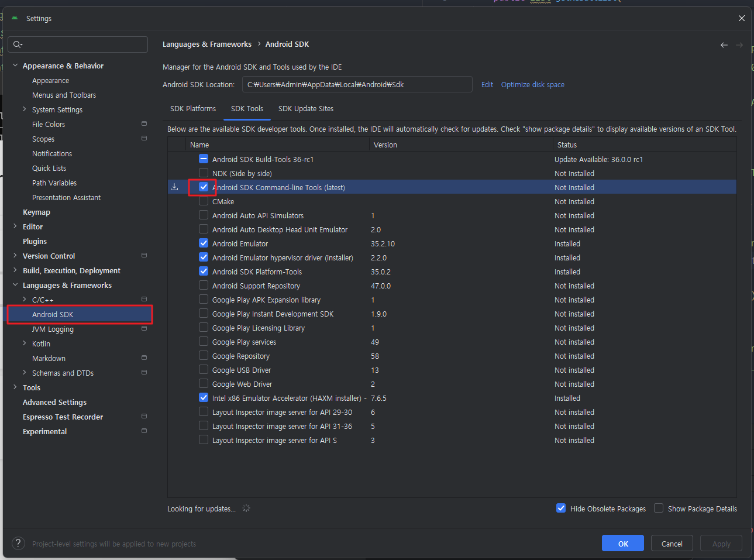Image resolution: width=754 pixels, height=560 pixels.
Task: Expand the Schemas and DTDs node
Action: (x=25, y=373)
